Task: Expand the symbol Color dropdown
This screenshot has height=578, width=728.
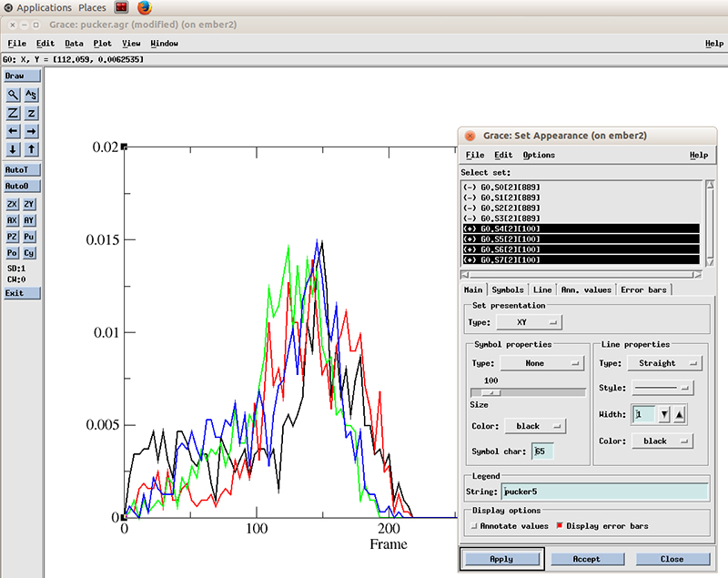Action: 533,426
